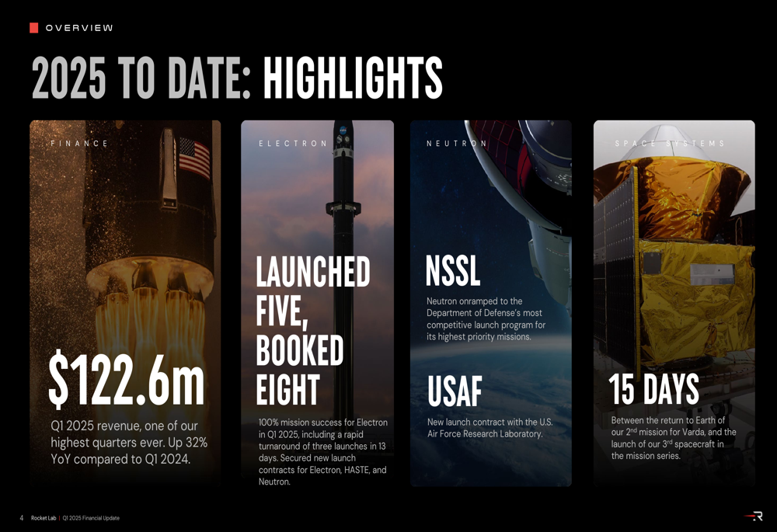Select the "100% mission success for Electron" paragraph
Screen dimensions: 777x532
(x=322, y=452)
